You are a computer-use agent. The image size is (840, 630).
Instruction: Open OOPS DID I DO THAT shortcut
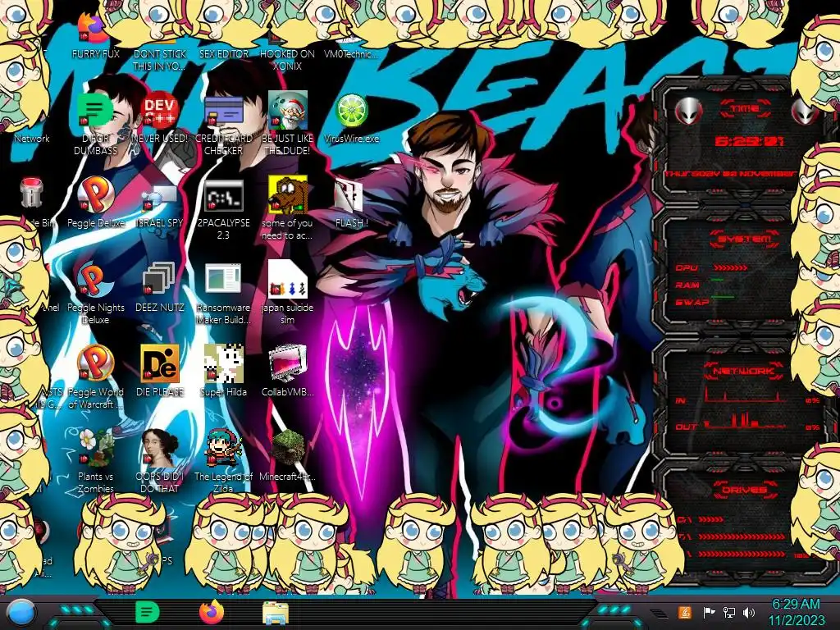point(160,461)
